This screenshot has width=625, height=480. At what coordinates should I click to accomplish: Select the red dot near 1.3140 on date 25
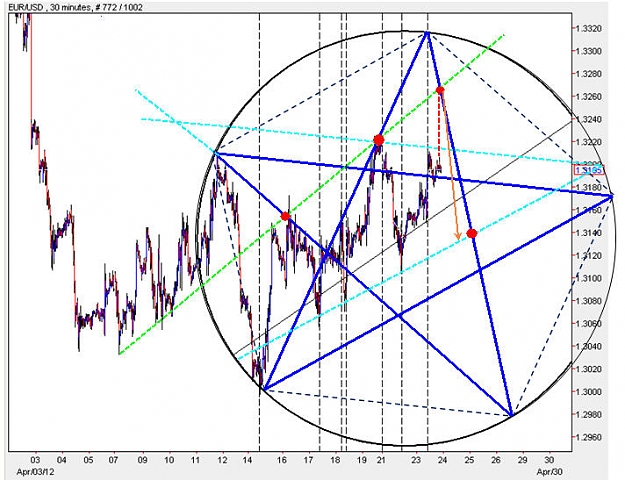click(472, 234)
